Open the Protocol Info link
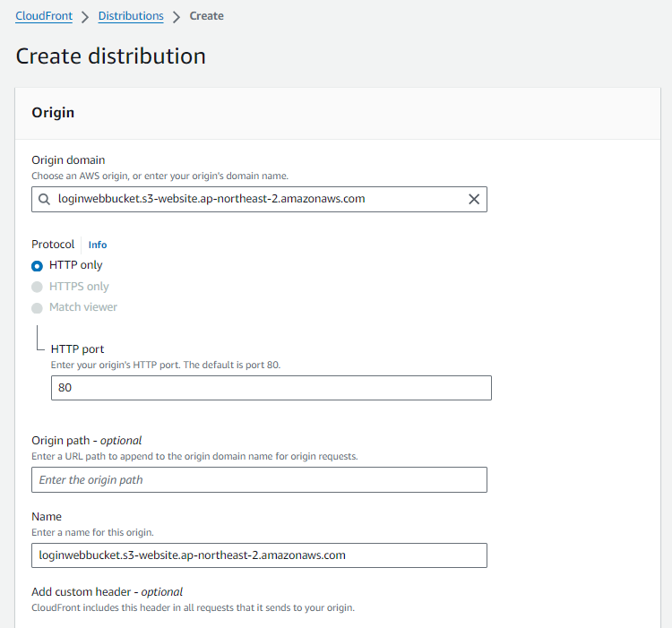This screenshot has height=628, width=672. pyautogui.click(x=97, y=245)
